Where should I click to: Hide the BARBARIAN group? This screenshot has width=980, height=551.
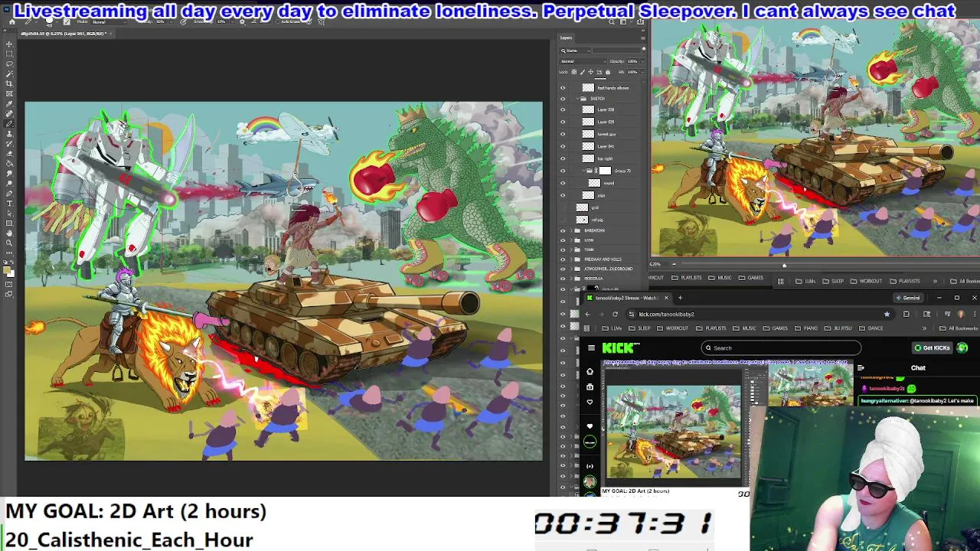click(x=563, y=230)
